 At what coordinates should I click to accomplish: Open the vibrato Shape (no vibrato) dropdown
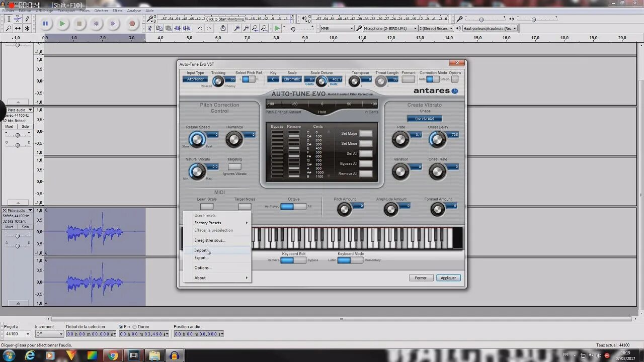425,119
